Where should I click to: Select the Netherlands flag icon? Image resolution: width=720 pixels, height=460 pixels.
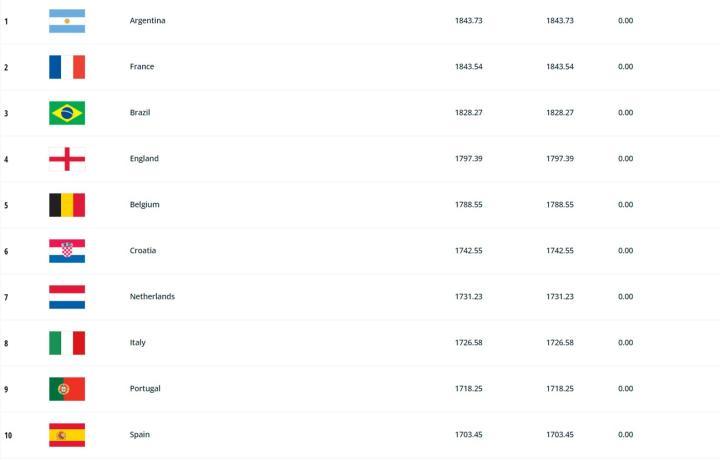click(x=67, y=297)
